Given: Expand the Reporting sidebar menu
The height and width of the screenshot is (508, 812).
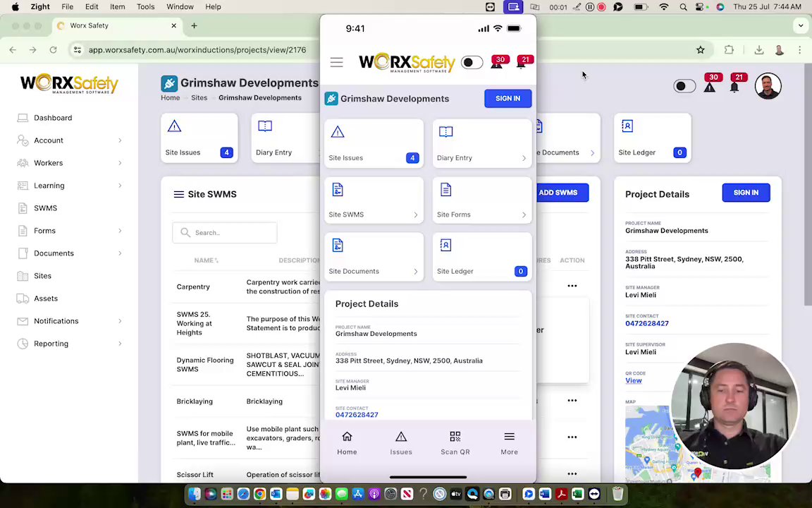Looking at the screenshot, I should (69, 343).
